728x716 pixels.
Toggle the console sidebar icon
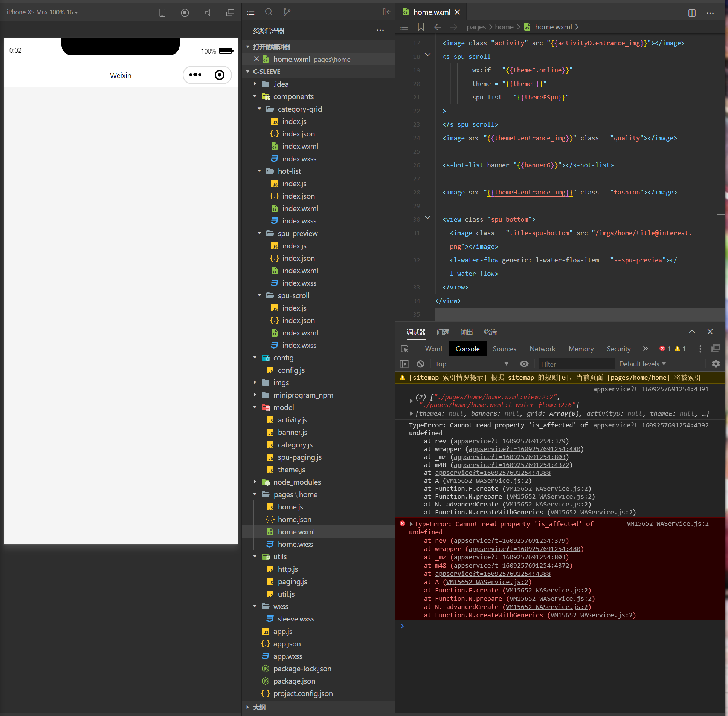[404, 364]
